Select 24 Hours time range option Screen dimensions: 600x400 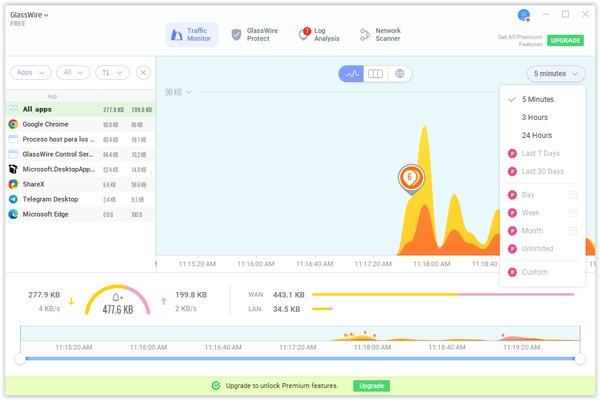point(536,135)
